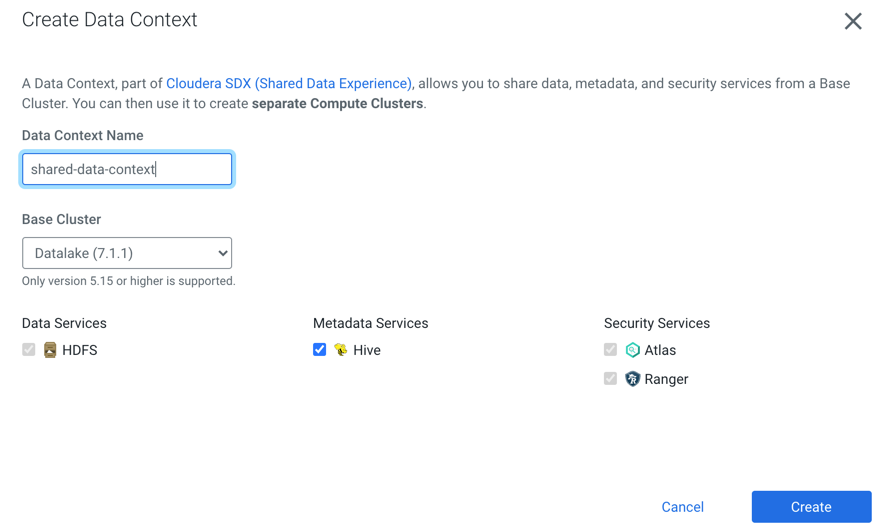Click the Atlas text label
The width and height of the screenshot is (880, 531).
[x=660, y=350]
